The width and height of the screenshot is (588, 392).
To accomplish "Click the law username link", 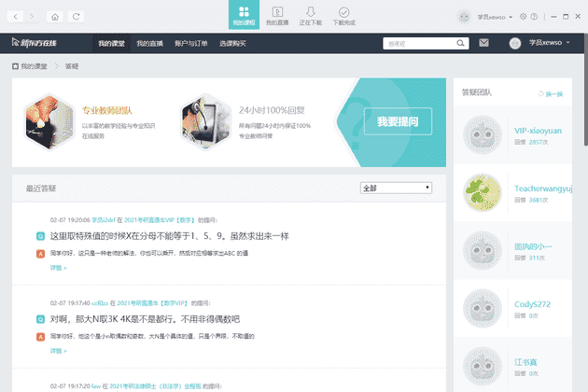I will point(96,386).
